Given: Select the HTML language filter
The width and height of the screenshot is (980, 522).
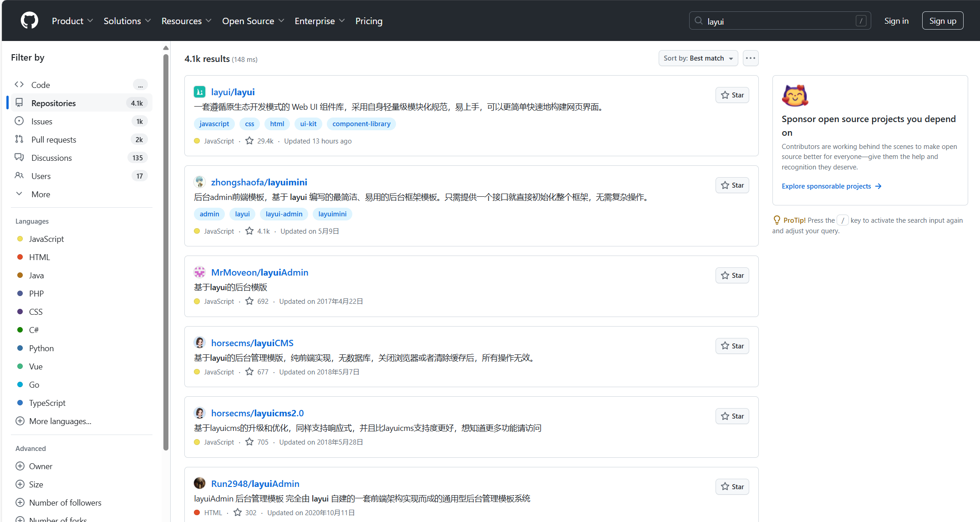Looking at the screenshot, I should click(x=39, y=257).
